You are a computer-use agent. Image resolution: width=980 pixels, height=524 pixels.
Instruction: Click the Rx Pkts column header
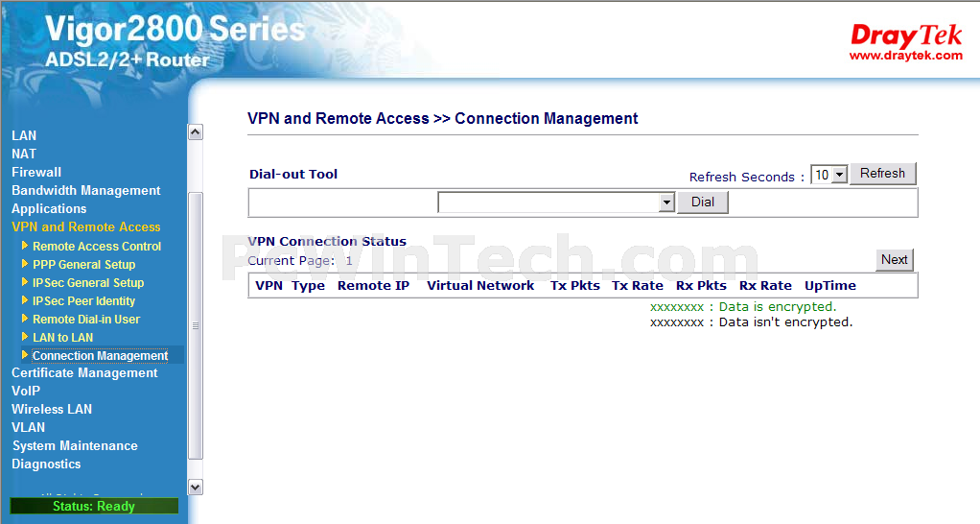pos(701,286)
